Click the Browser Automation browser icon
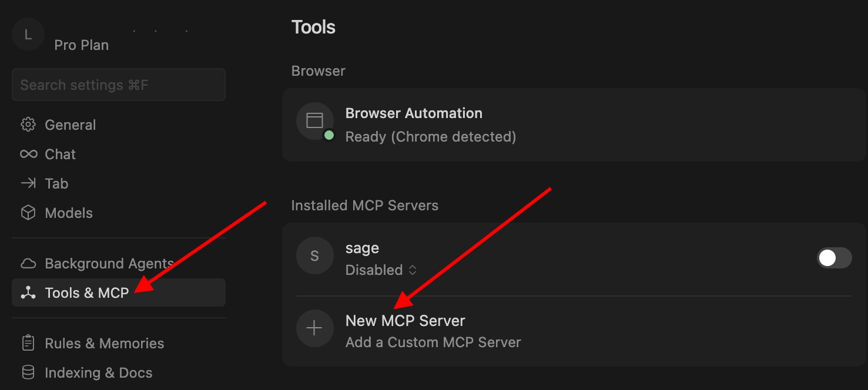This screenshot has height=390, width=868. point(315,120)
